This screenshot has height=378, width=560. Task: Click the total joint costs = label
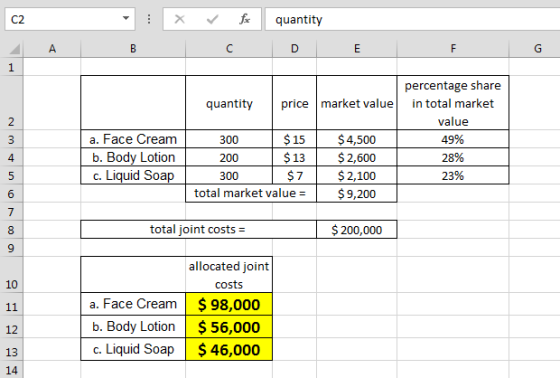tap(199, 229)
